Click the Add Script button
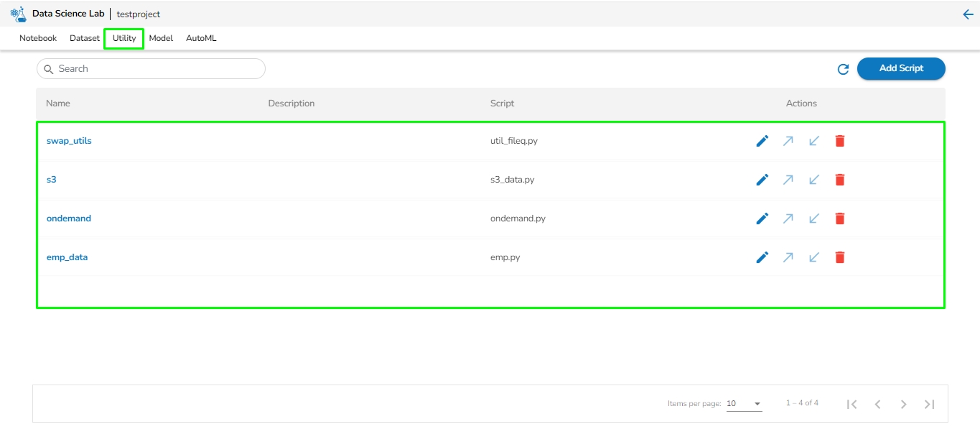This screenshot has width=980, height=437. [x=901, y=68]
